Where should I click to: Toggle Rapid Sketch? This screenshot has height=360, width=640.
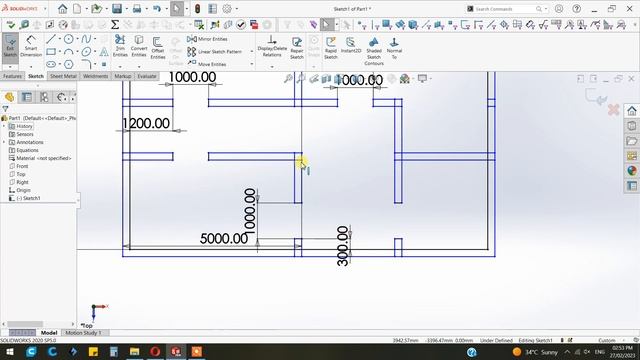pyautogui.click(x=331, y=47)
